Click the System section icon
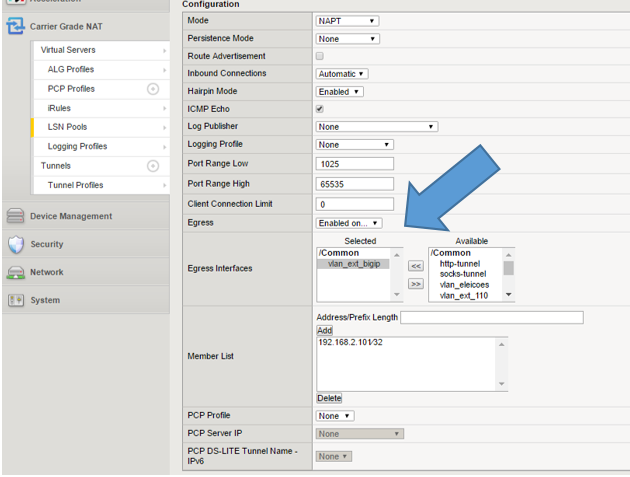This screenshot has height=477, width=630. click(15, 300)
